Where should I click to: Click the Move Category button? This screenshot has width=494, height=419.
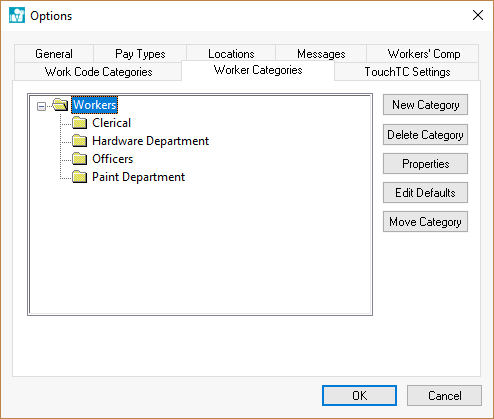[x=425, y=222]
